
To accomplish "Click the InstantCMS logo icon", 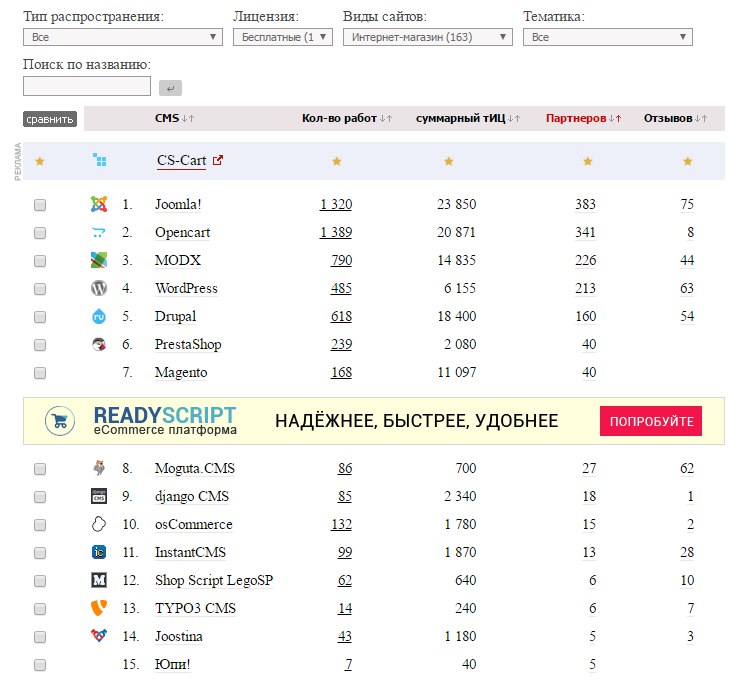I will pos(99,552).
